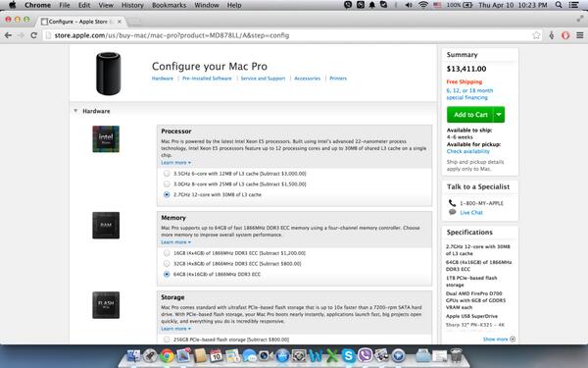Open the volume control in menu bar

[x=409, y=5]
